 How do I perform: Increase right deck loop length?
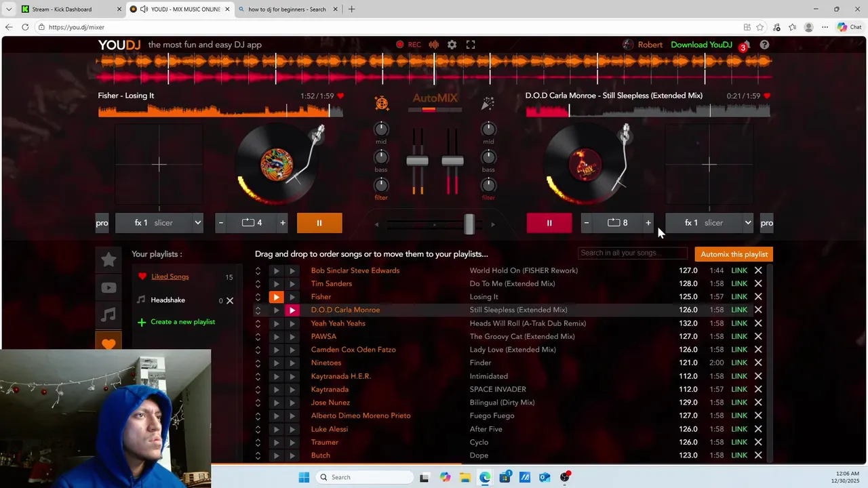[648, 223]
